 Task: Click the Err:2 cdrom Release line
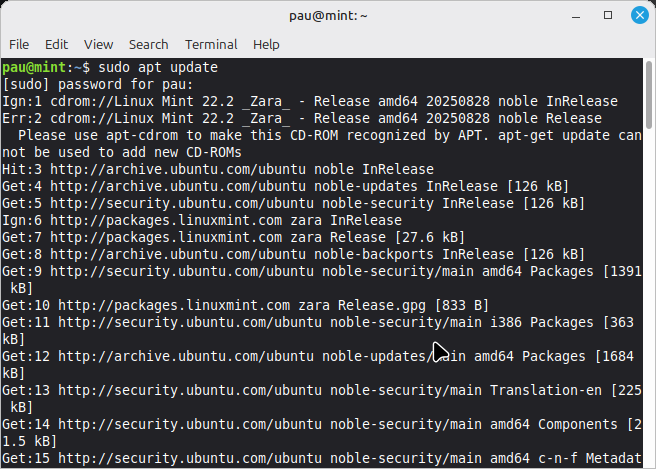(300, 118)
